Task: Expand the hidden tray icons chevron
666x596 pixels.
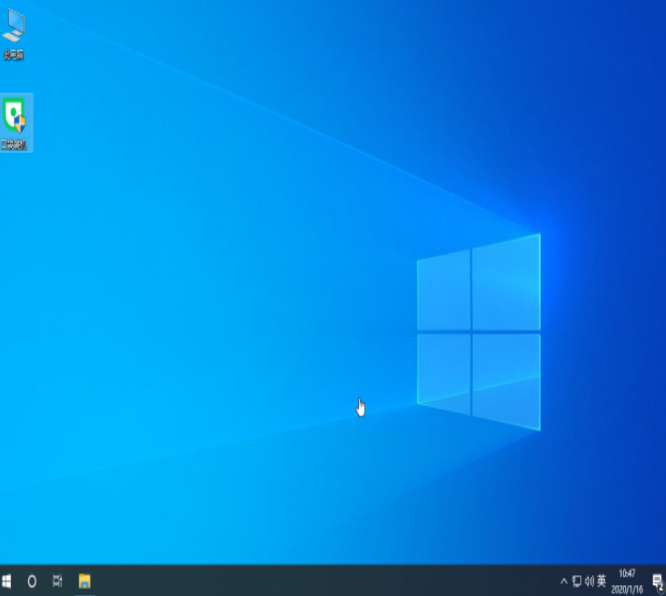Action: click(x=564, y=581)
